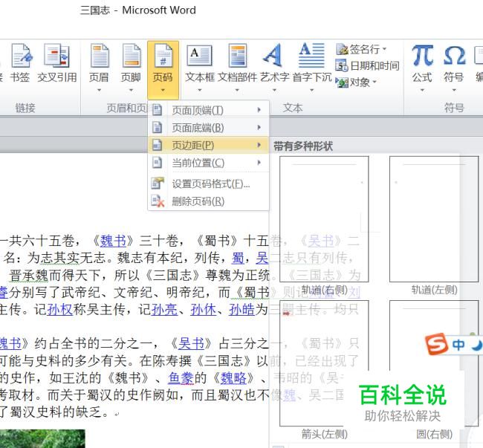Open the 页眉 header icon
Image resolution: width=483 pixels, height=448 pixels.
tap(99, 56)
